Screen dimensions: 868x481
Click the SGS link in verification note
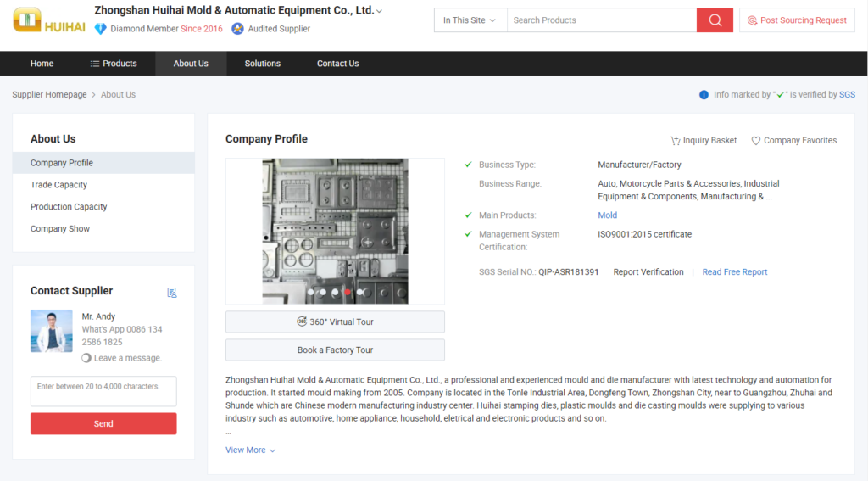(x=847, y=95)
